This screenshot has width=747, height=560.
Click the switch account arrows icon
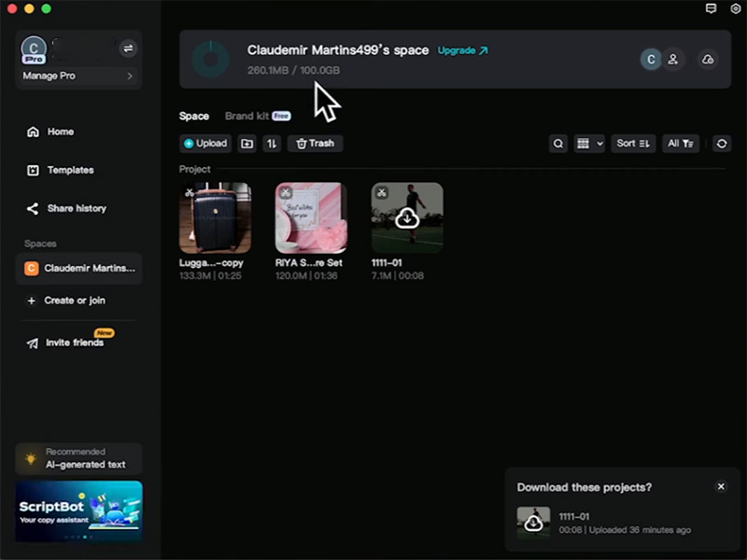coord(128,48)
